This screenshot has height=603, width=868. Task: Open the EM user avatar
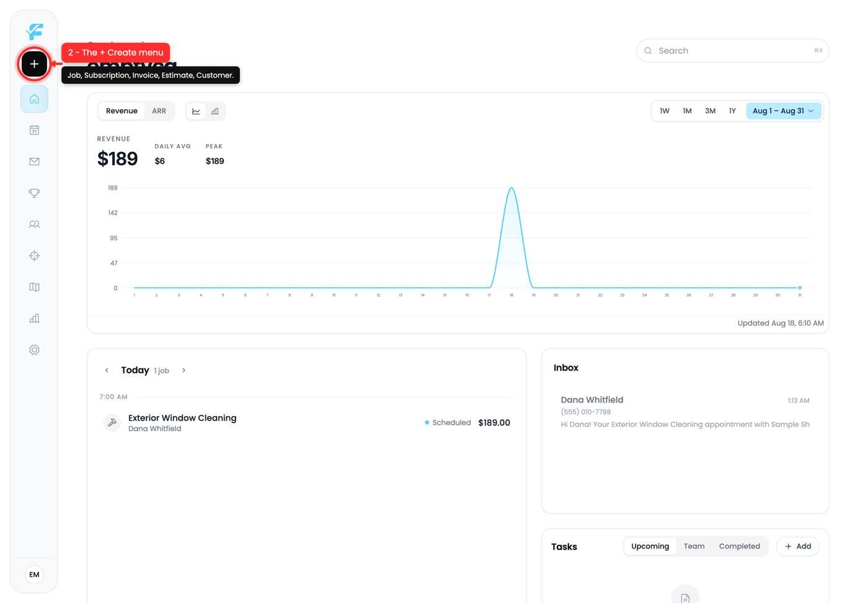coord(34,574)
